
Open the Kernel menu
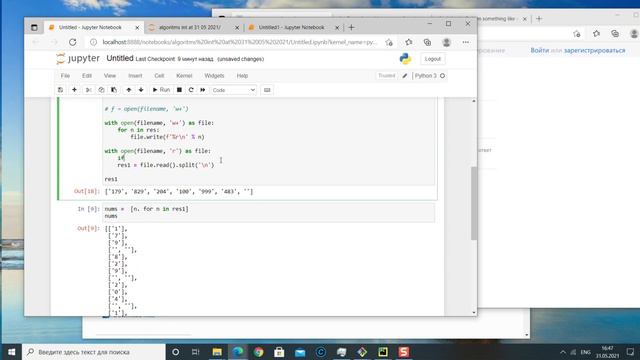click(184, 76)
